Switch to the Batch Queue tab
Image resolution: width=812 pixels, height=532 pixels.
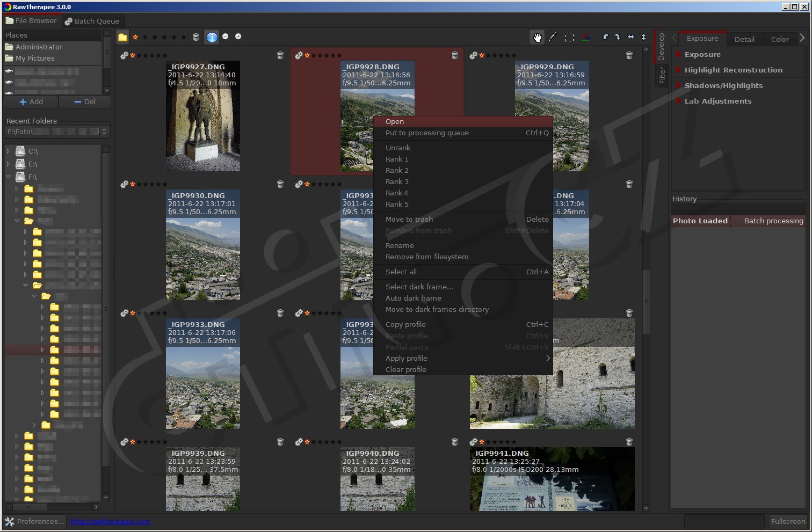pyautogui.click(x=92, y=21)
